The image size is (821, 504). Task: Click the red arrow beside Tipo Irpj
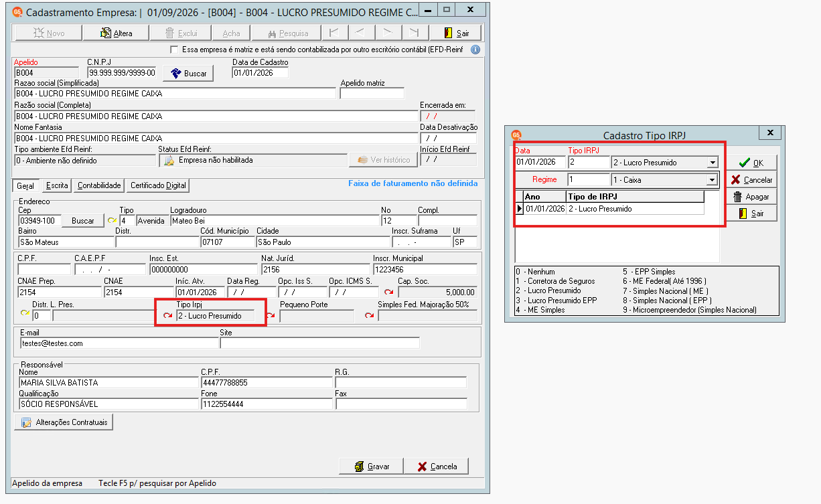168,316
